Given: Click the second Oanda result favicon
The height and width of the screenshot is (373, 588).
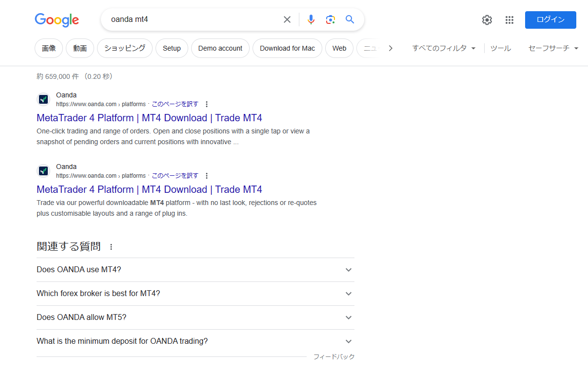Looking at the screenshot, I should (x=43, y=171).
